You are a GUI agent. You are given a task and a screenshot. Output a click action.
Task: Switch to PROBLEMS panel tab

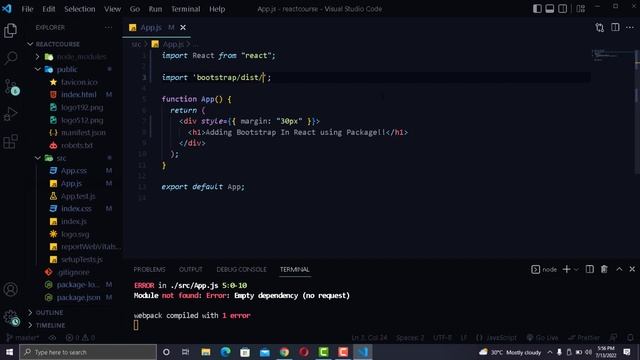pos(149,269)
